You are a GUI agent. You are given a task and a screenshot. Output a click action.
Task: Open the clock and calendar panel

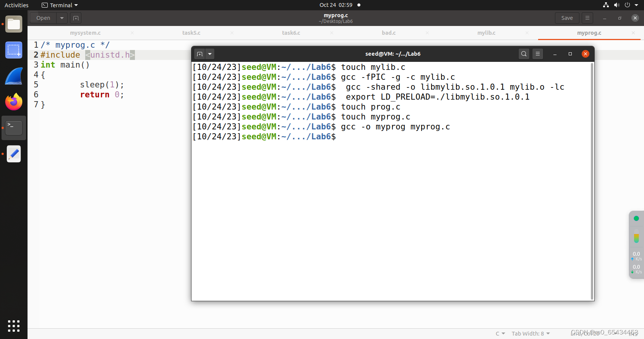336,5
